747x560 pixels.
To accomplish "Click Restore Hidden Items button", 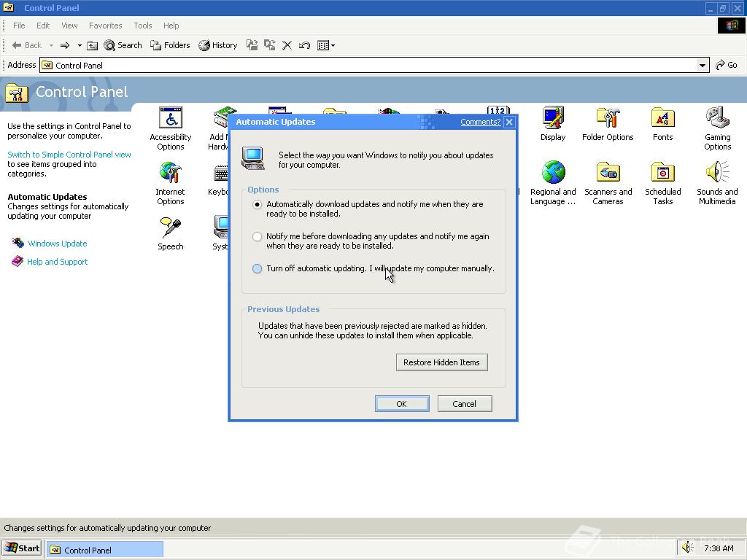I will tap(441, 362).
